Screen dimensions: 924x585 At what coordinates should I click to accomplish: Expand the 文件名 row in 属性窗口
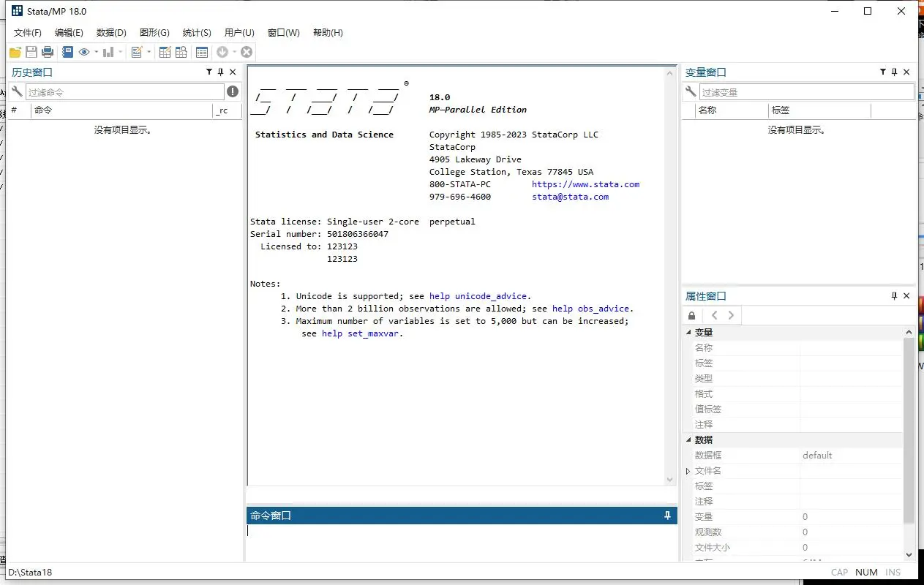coord(686,470)
